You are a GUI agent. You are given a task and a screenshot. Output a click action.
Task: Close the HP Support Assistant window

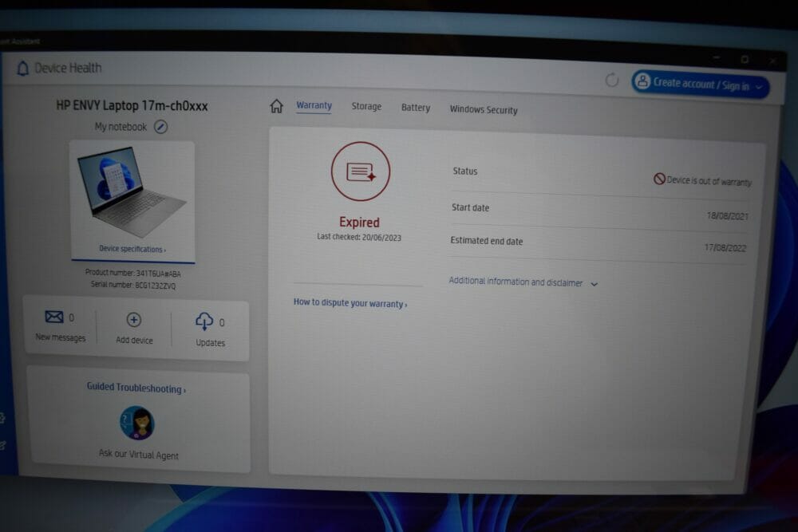pos(772,61)
